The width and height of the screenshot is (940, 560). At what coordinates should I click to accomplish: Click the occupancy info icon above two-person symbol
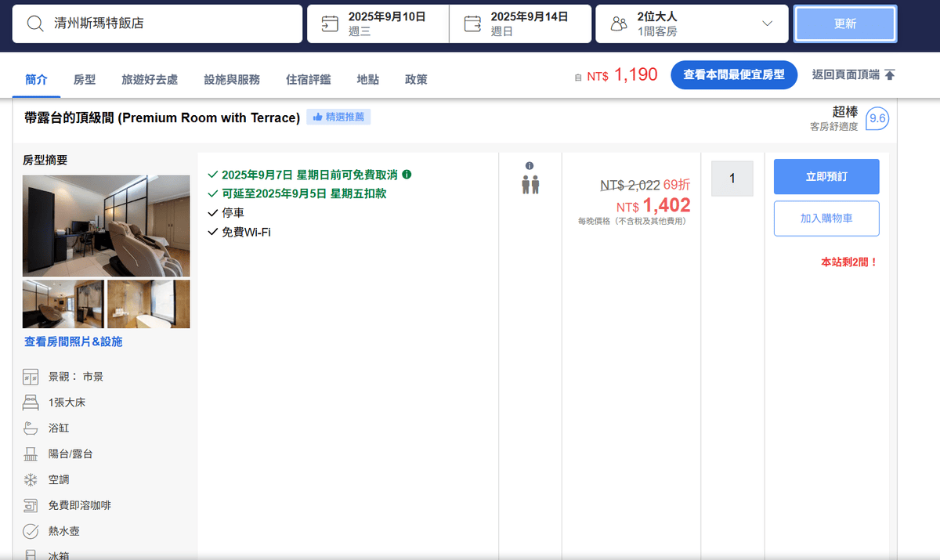530,166
